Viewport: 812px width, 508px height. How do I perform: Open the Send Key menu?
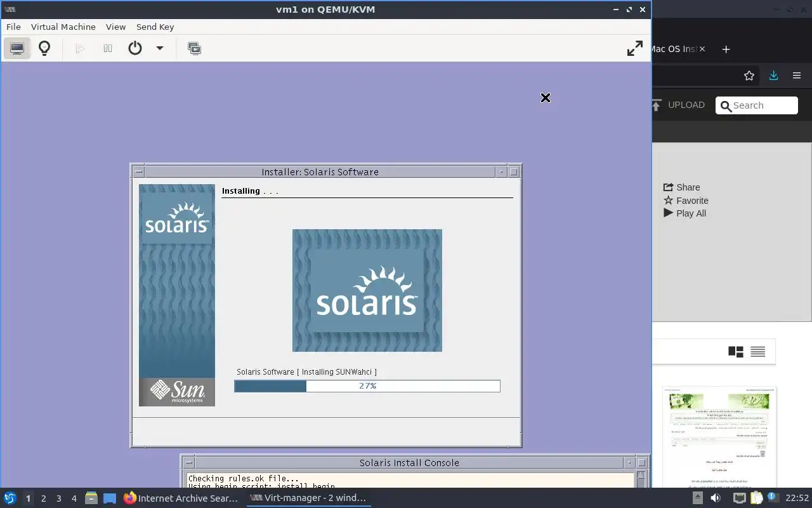coord(155,27)
